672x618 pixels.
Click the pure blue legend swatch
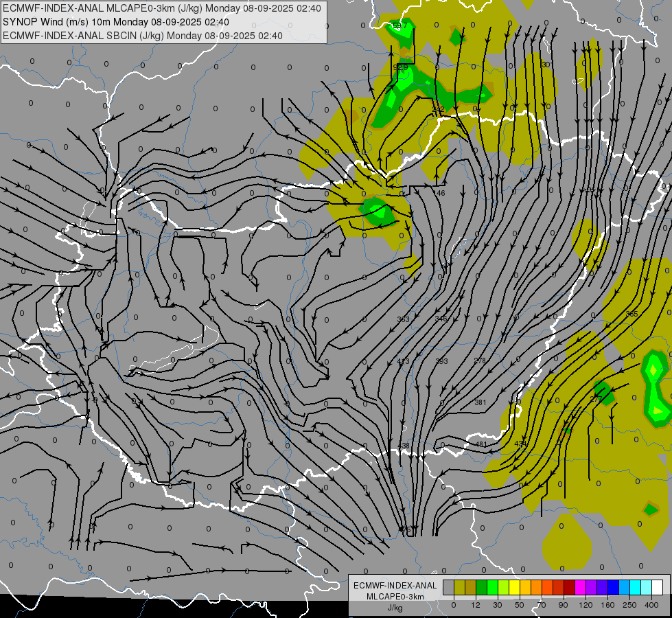pos(614,587)
